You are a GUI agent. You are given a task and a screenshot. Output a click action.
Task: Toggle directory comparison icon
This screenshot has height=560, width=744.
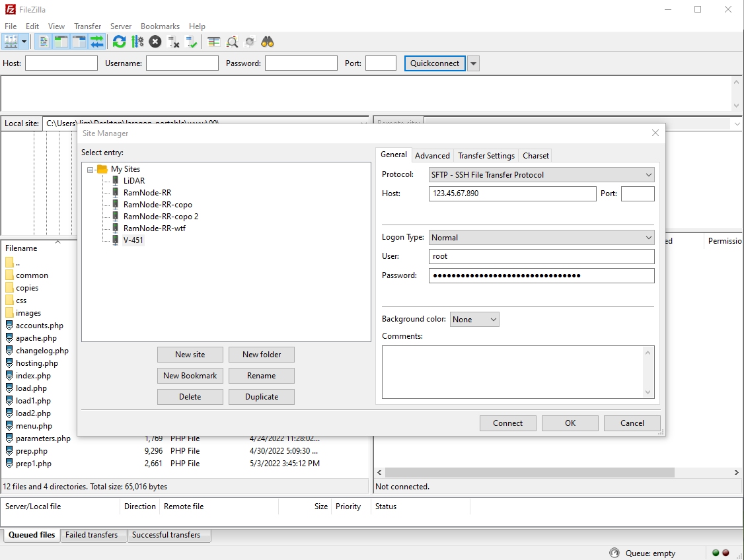(232, 42)
